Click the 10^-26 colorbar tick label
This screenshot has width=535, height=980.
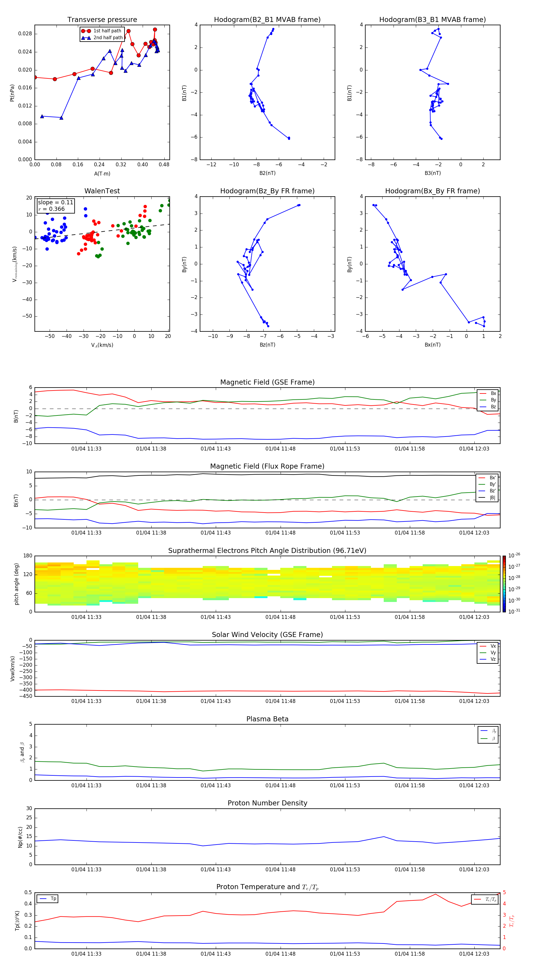pos(514,555)
